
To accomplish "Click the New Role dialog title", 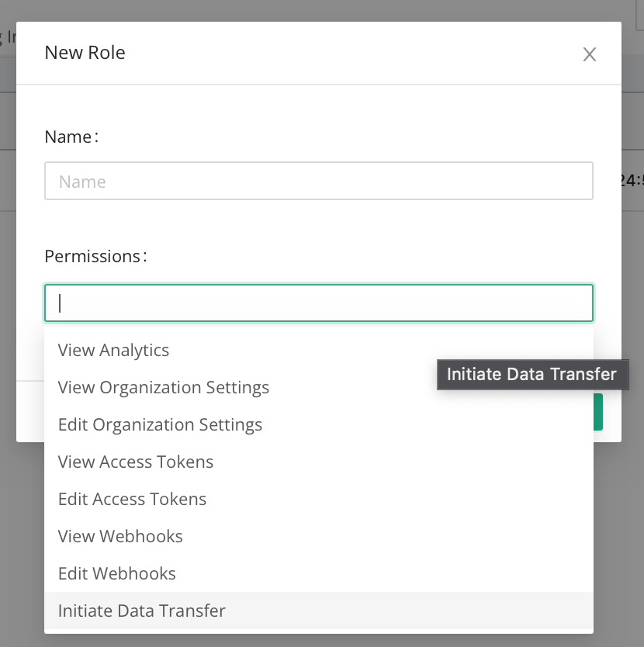I will [x=85, y=53].
